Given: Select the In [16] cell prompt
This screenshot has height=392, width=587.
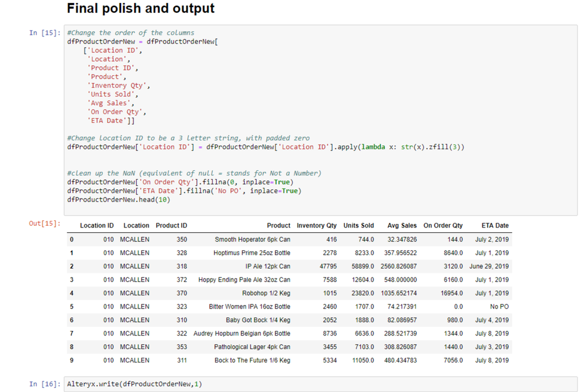Looking at the screenshot, I should click(x=45, y=384).
